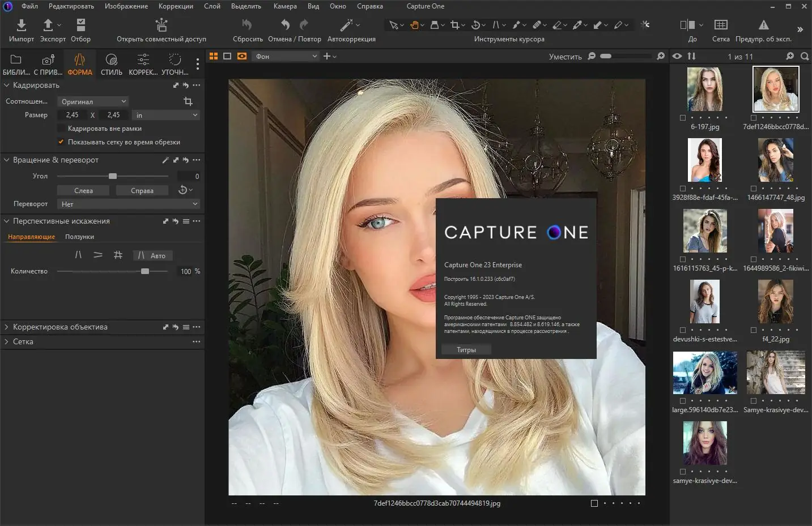Activate the Draw Mask brush tool
The height and width of the screenshot is (526, 812).
tap(517, 25)
